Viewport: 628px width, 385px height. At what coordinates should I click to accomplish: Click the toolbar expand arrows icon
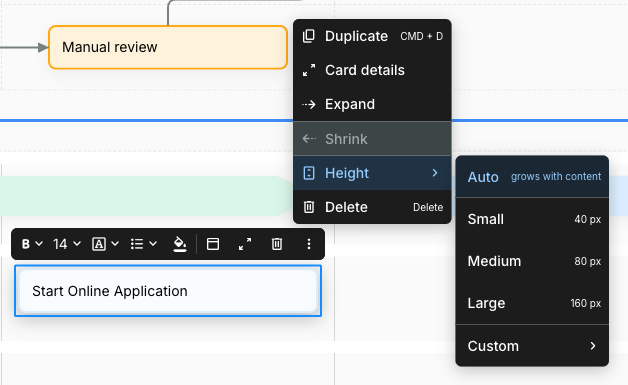point(245,244)
